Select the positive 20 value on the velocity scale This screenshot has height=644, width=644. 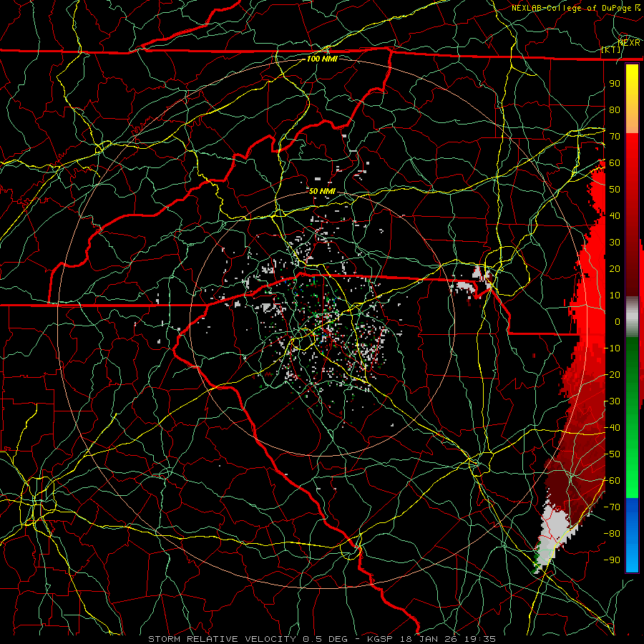(x=615, y=268)
